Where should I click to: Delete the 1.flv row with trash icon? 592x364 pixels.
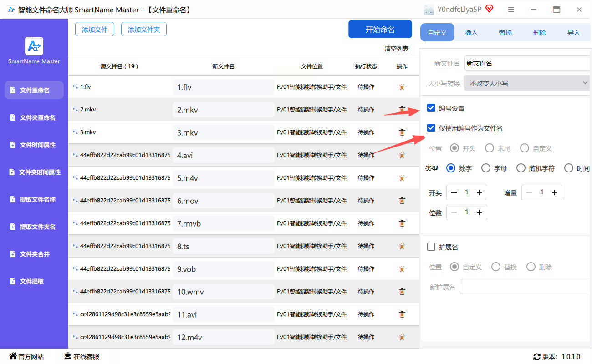402,87
